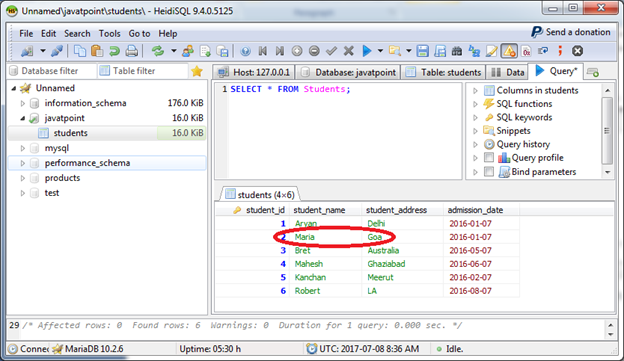Switch to the Data tab

(x=507, y=72)
